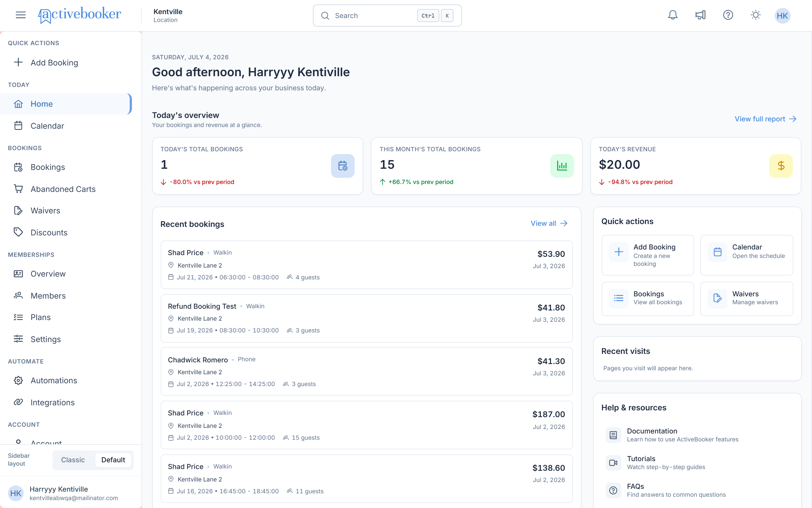Image resolution: width=812 pixels, height=508 pixels.
Task: Click the Documentation page icon
Action: [613, 435]
